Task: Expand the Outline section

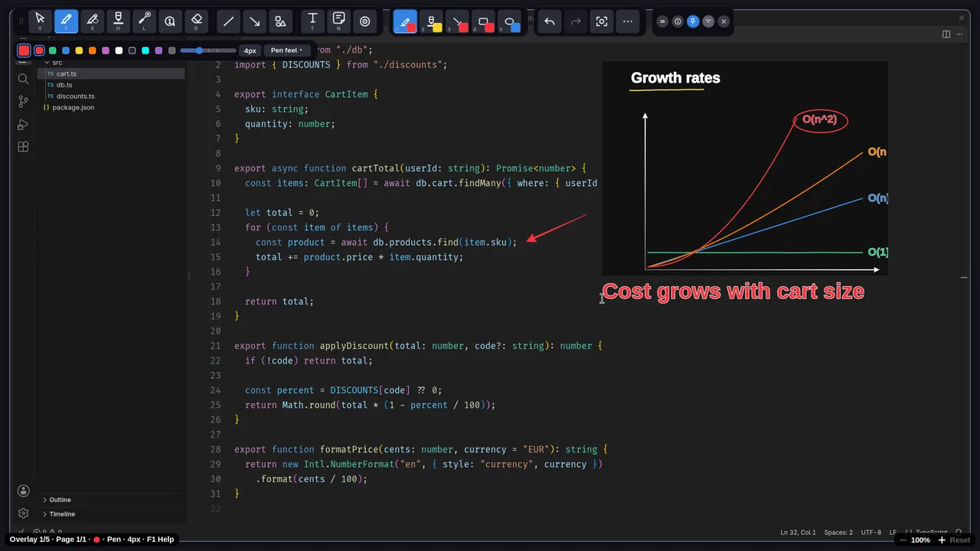Action: (x=60, y=500)
